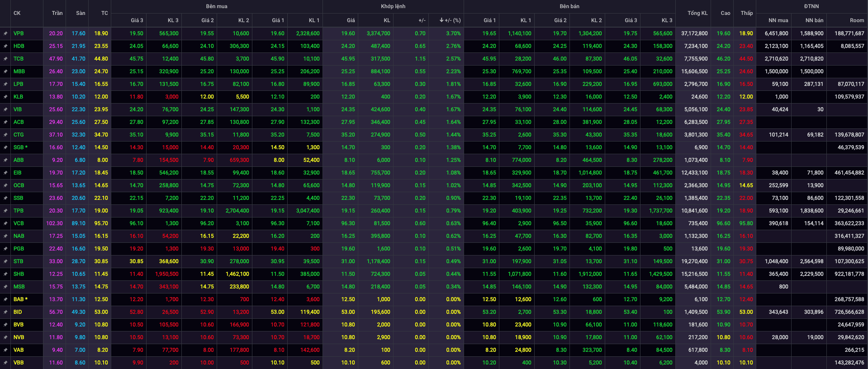Sort by the CK symbol column header

click(17, 13)
